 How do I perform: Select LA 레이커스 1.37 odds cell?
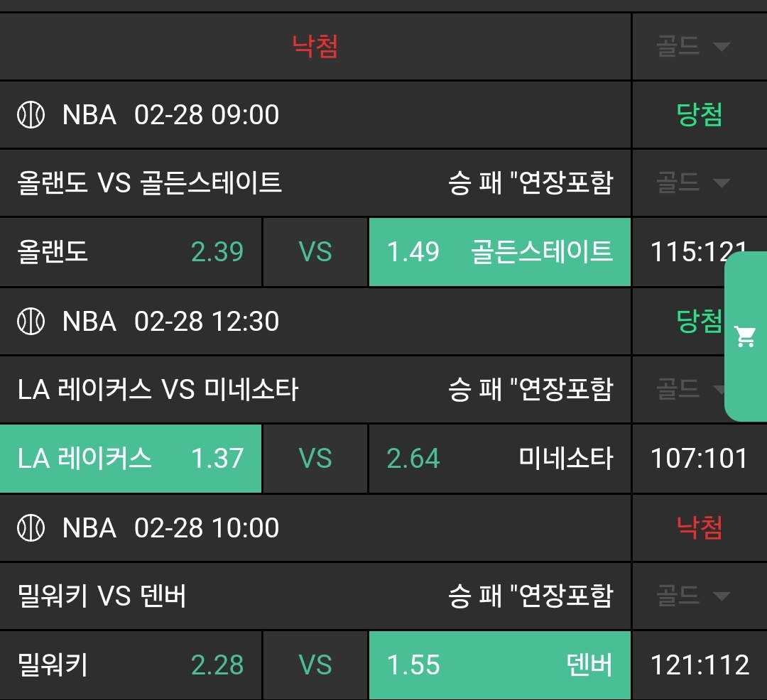(131, 459)
